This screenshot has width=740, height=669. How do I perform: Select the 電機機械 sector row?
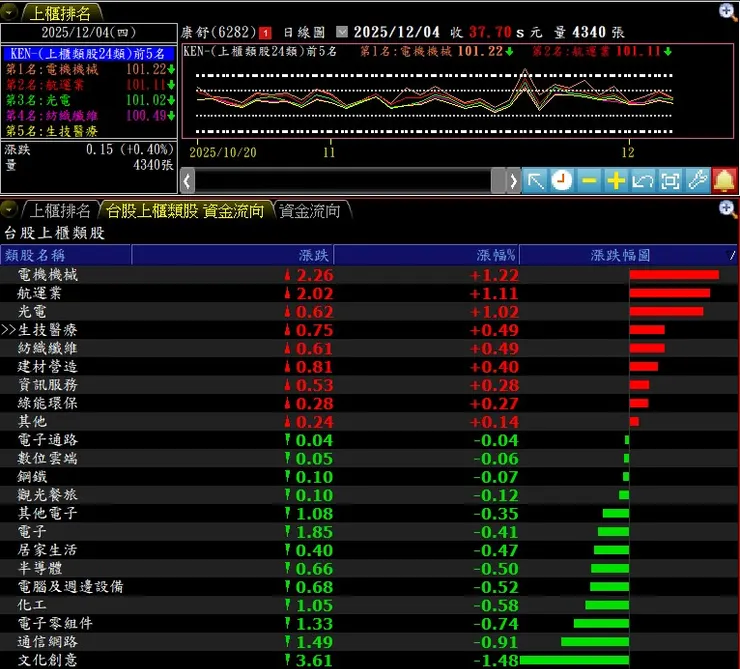369,275
